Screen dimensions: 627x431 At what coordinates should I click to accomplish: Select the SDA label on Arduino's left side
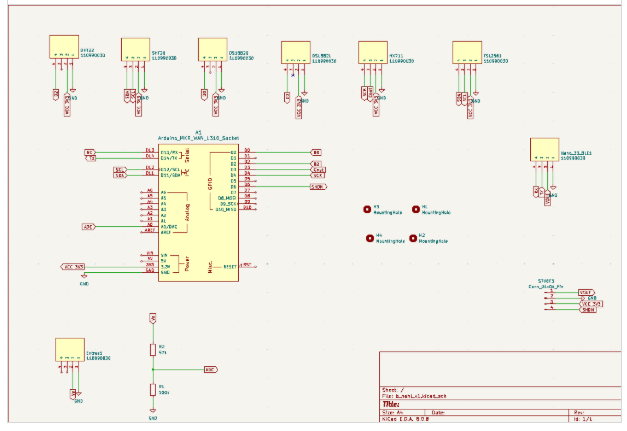(x=119, y=175)
